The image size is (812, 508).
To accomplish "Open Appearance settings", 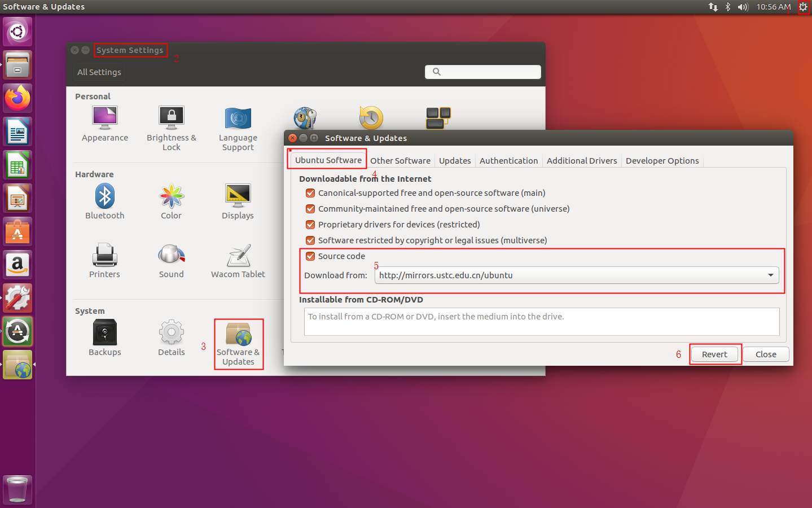I will tap(105, 124).
